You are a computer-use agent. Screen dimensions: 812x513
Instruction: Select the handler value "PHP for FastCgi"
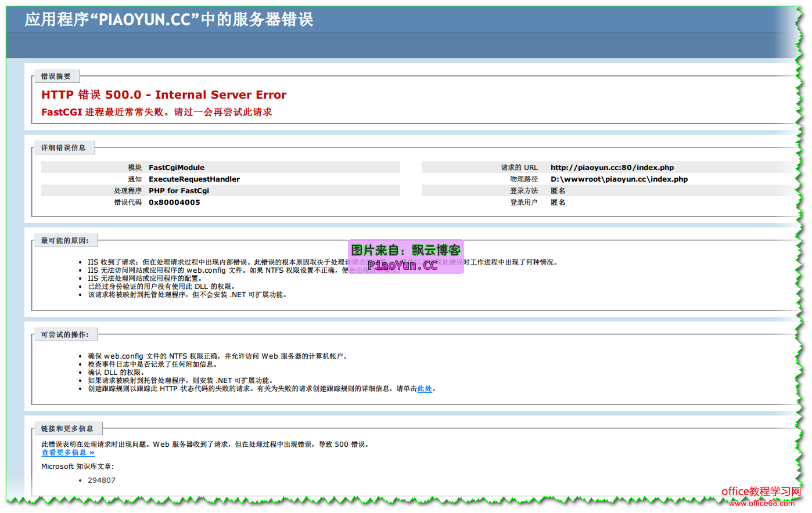179,191
